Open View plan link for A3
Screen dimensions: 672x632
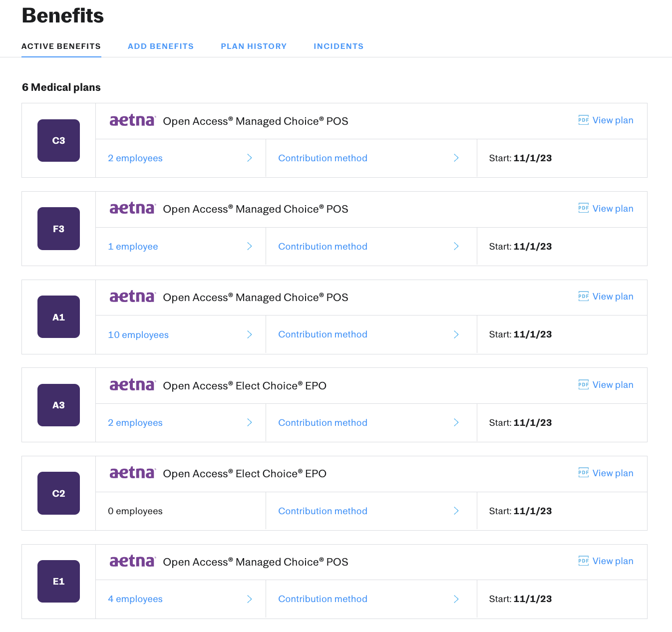click(x=613, y=385)
